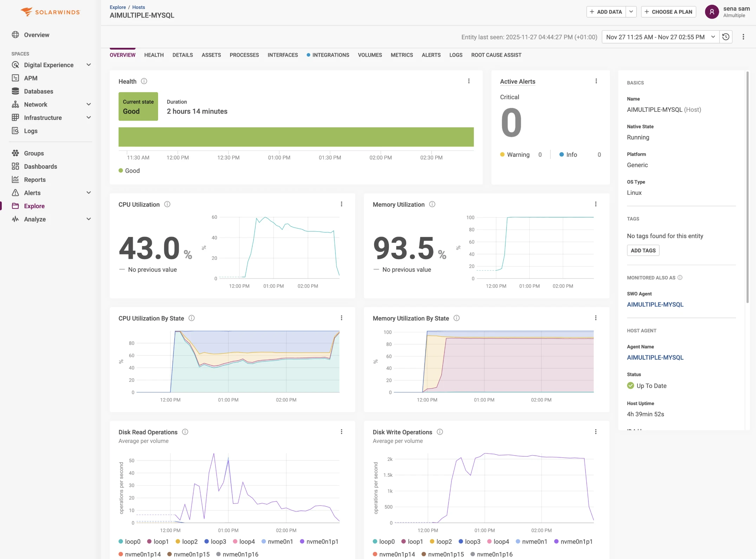Screen dimensions: 756x559
Task: Click Network sidebar icon
Action: 15,104
